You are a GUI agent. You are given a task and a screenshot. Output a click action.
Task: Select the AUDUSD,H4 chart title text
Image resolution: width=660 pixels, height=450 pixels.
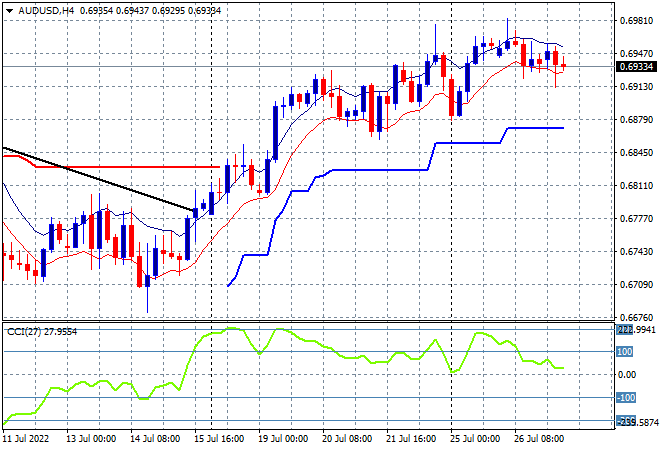coord(46,11)
